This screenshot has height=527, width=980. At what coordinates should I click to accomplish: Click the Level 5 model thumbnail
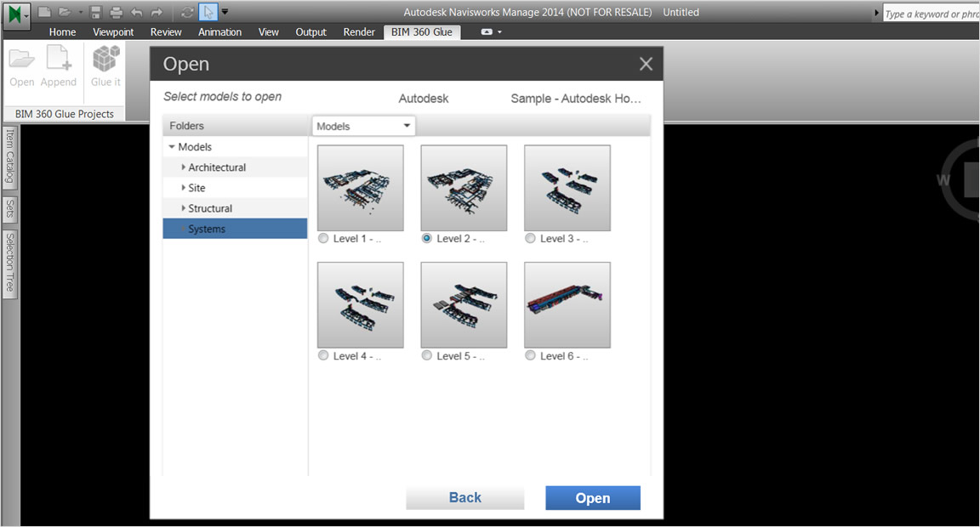pos(464,304)
